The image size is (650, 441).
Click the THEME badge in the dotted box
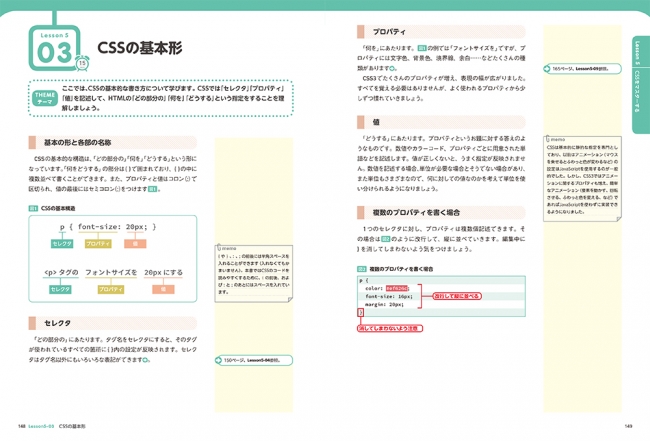pos(43,96)
